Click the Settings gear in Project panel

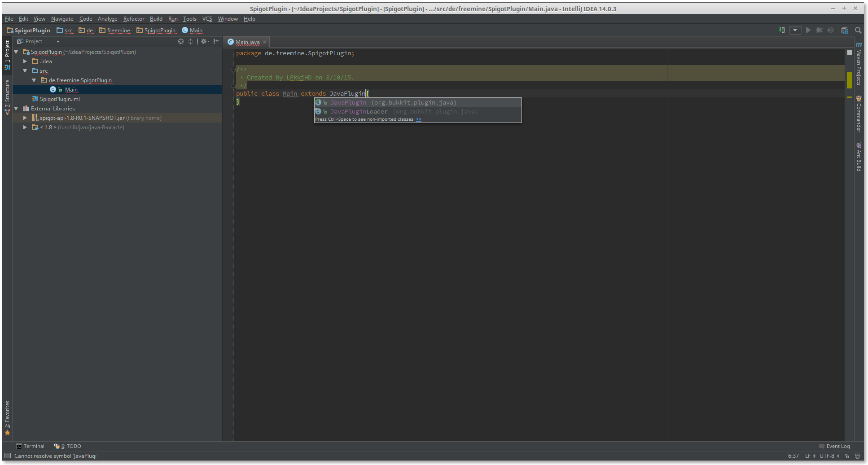(203, 41)
